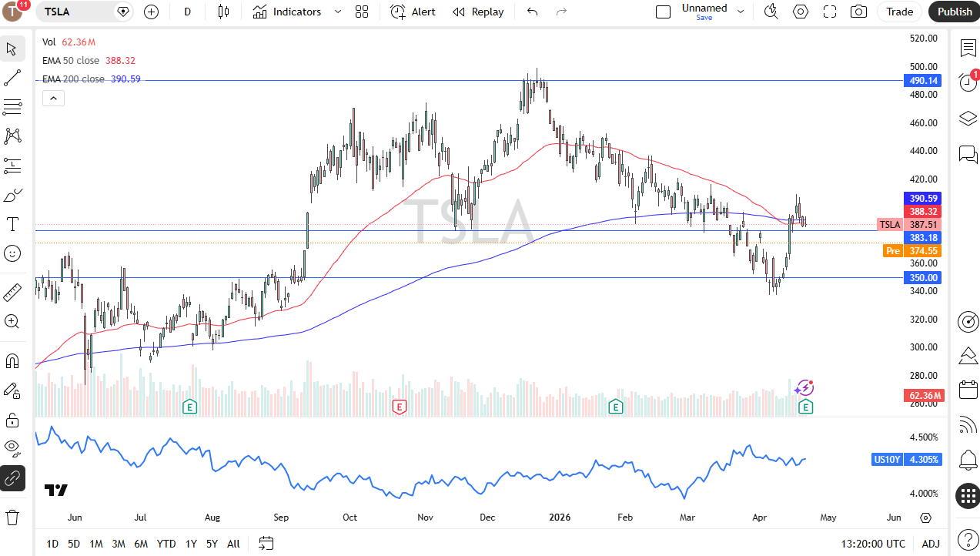Open the Trade panel
The image size is (980, 556).
click(x=899, y=12)
